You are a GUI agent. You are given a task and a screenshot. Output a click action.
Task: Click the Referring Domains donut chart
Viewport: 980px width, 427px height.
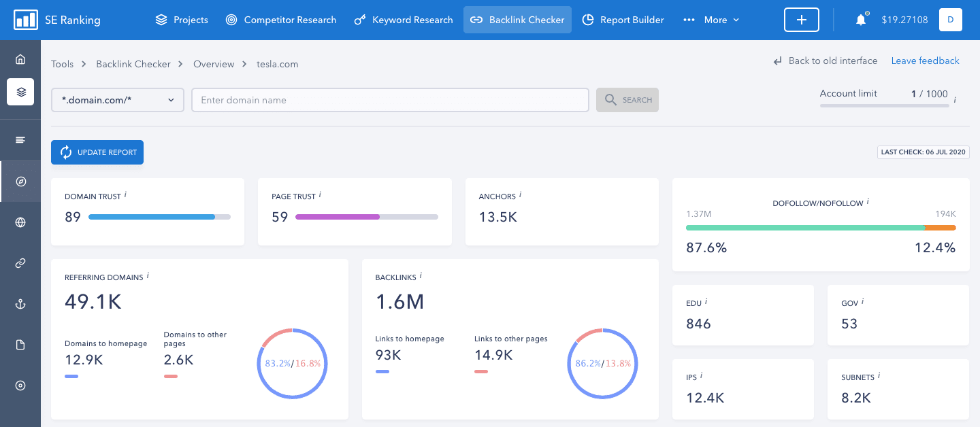pyautogui.click(x=293, y=363)
